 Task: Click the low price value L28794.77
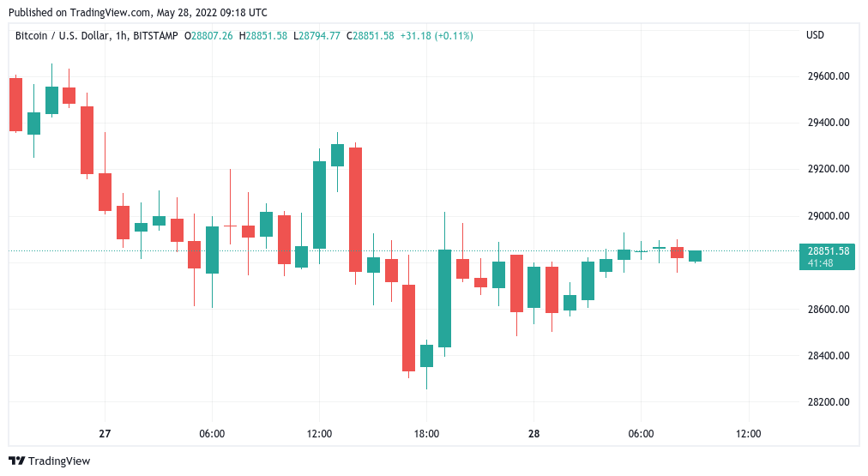tap(316, 35)
